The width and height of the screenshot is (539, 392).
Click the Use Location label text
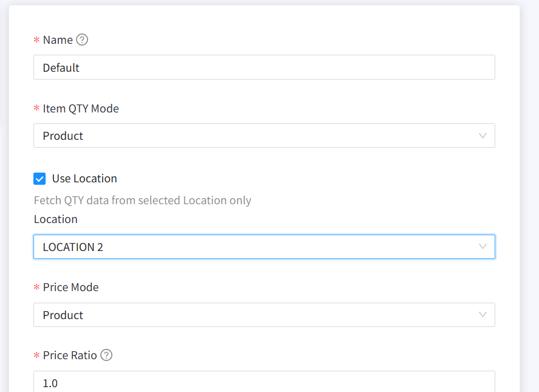pos(84,179)
